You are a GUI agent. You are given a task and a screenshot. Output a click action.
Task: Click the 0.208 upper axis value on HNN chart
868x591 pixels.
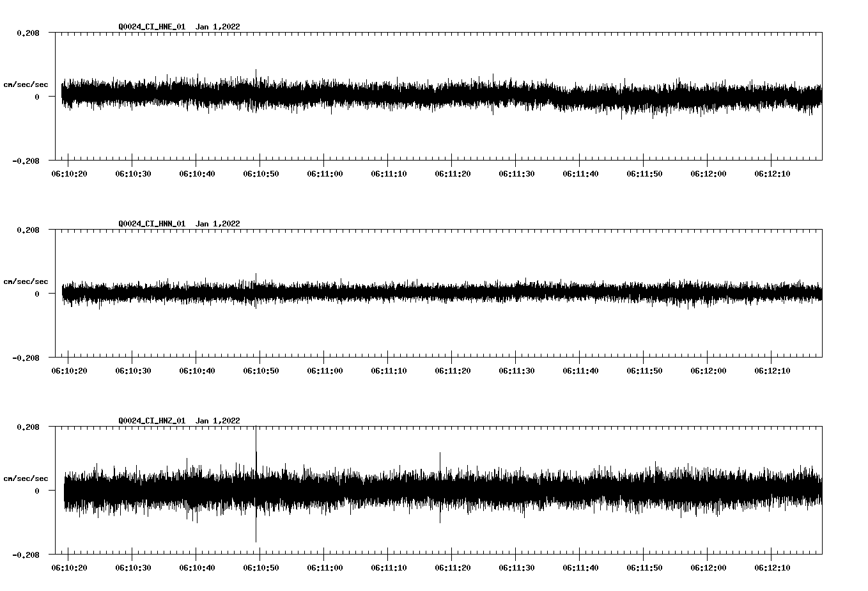click(x=28, y=230)
